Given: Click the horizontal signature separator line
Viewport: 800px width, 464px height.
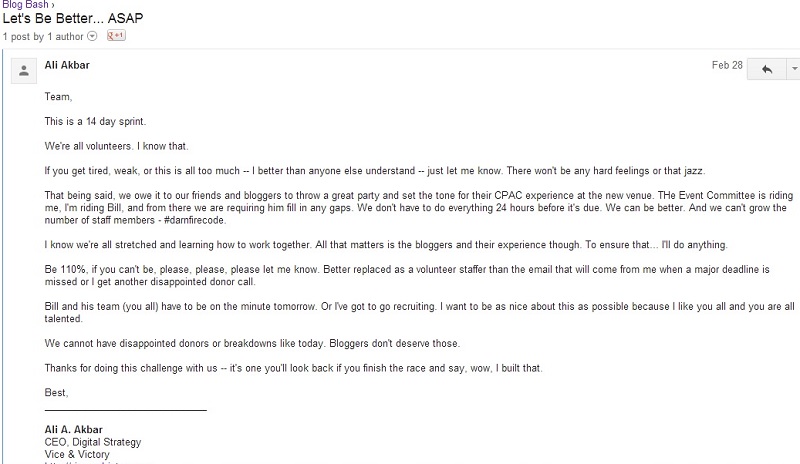Looking at the screenshot, I should (x=126, y=410).
